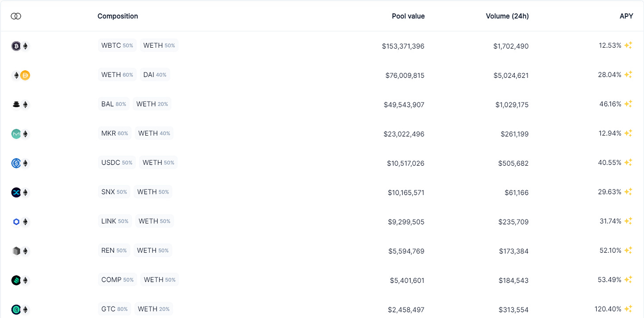Select WETH 20% chip in GTC pool
The width and height of the screenshot is (644, 318).
tap(153, 309)
